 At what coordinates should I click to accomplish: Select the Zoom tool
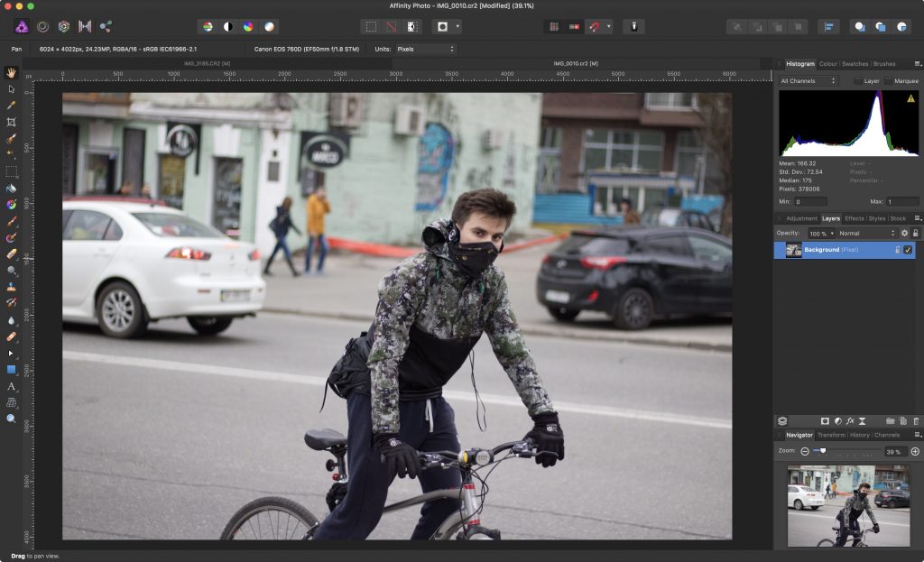11,419
